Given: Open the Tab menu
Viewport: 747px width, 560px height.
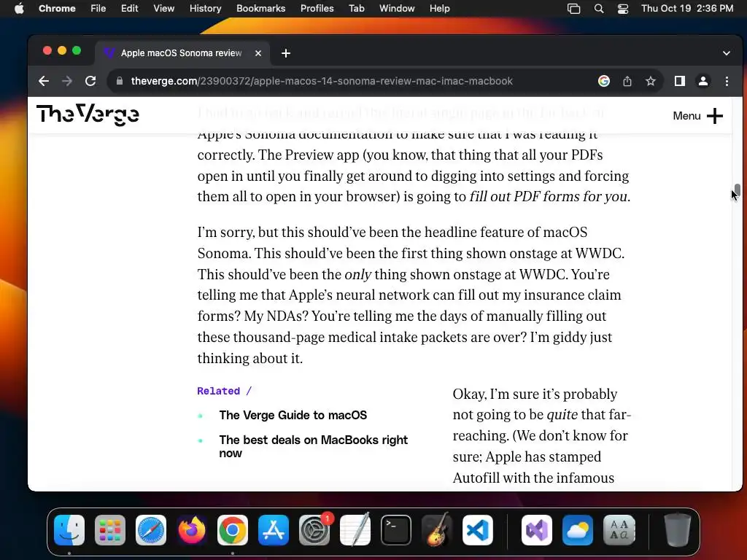Looking at the screenshot, I should (x=356, y=9).
